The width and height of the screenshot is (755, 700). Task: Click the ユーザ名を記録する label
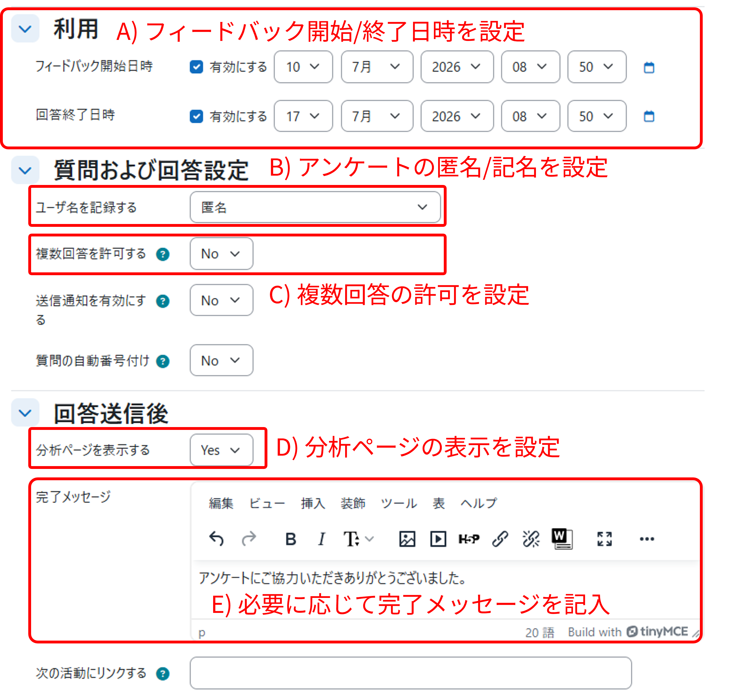tap(86, 208)
